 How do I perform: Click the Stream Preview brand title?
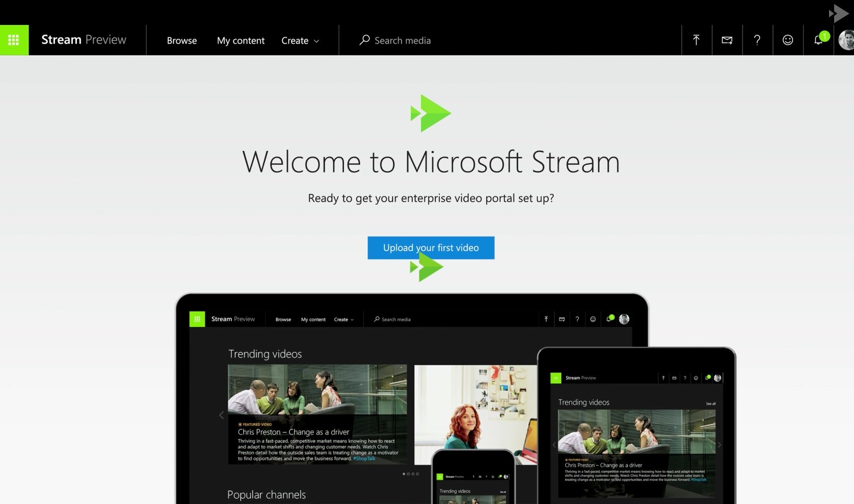(x=84, y=40)
